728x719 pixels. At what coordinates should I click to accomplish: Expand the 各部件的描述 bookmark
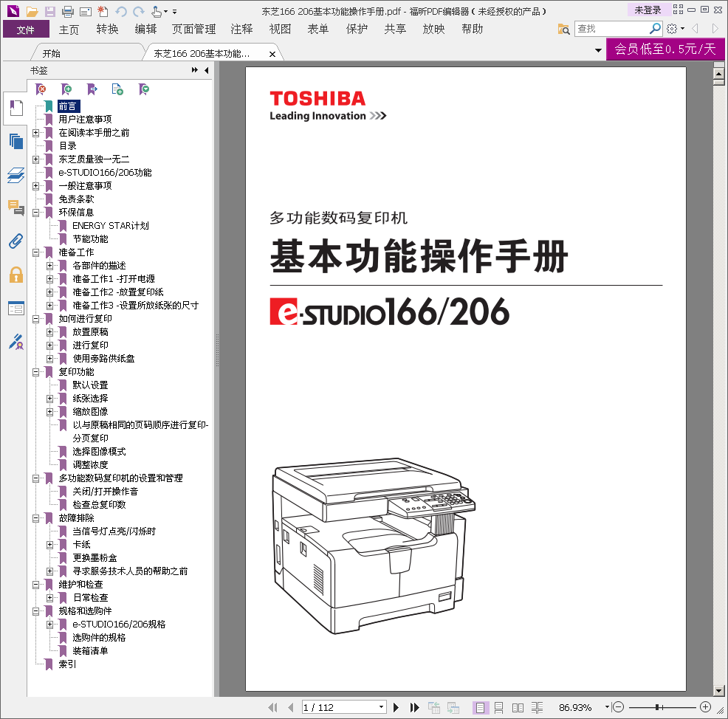pos(49,266)
